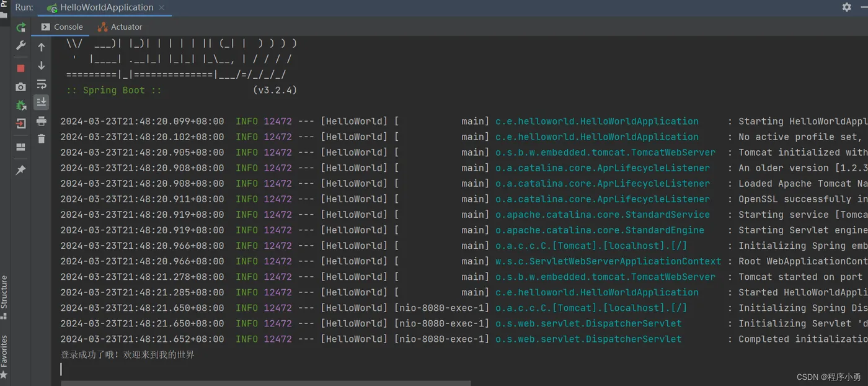Toggle soft-wrap for console output
This screenshot has width=868, height=386.
pos(42,84)
